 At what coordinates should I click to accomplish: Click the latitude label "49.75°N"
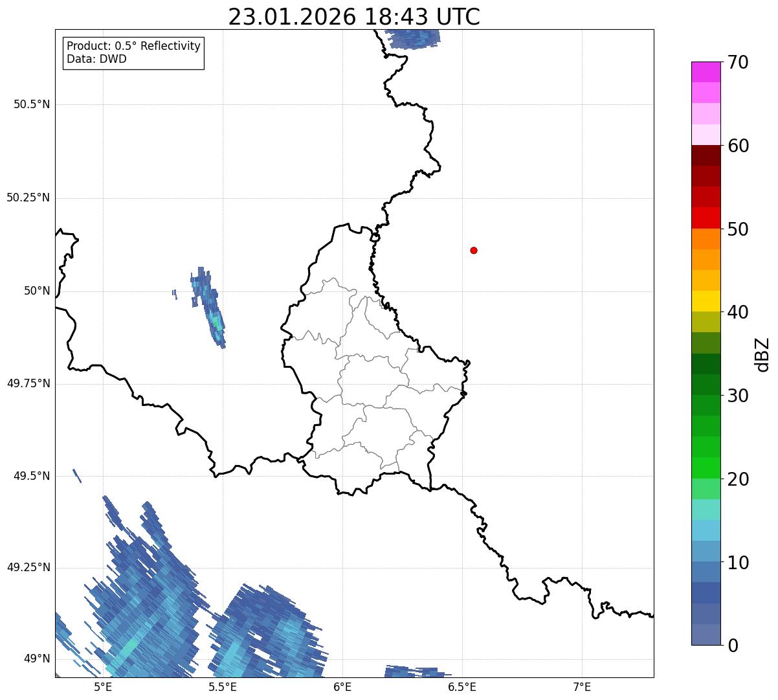[28, 383]
